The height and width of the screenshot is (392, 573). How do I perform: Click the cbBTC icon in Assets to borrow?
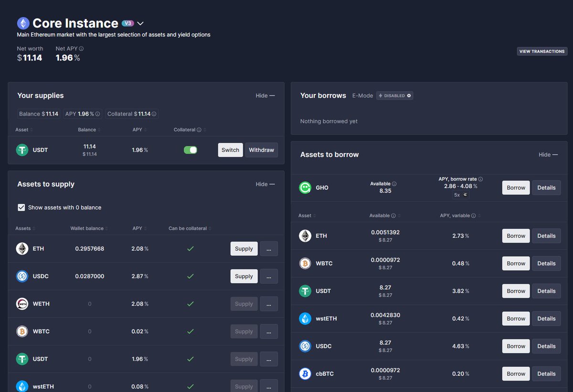click(x=305, y=374)
